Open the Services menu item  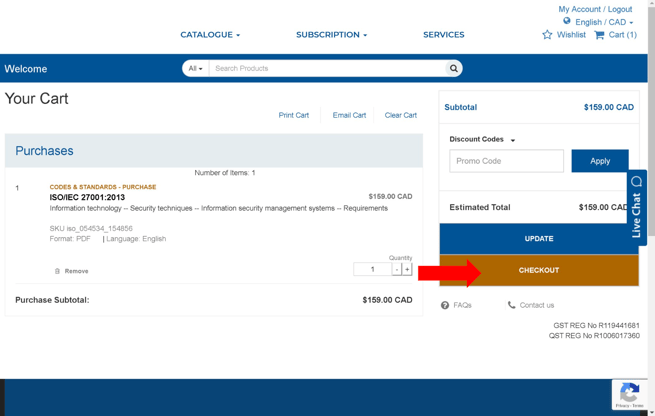coord(444,35)
